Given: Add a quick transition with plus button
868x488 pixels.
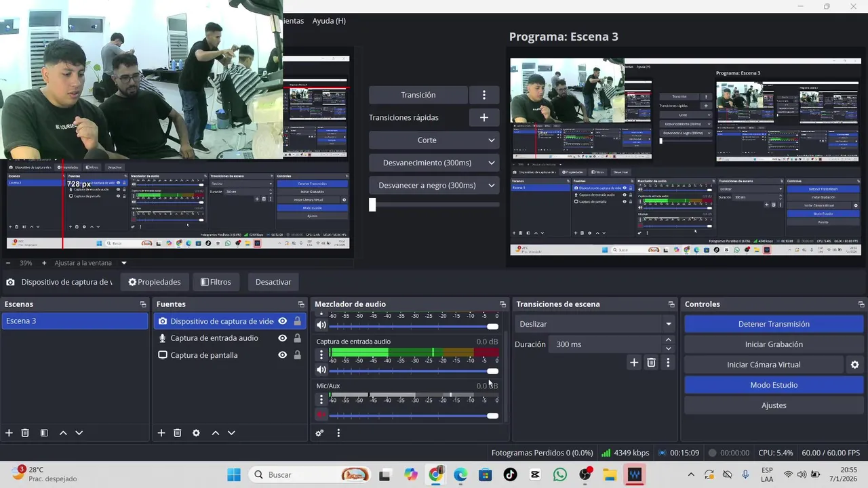Looking at the screenshot, I should click(484, 117).
